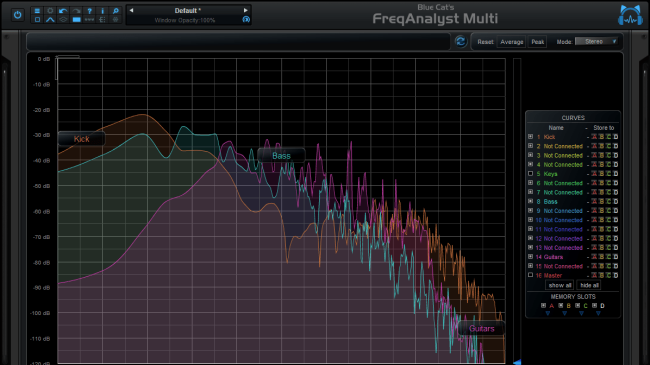
Task: Click the circular refresh icon beside Reset
Action: [x=460, y=41]
